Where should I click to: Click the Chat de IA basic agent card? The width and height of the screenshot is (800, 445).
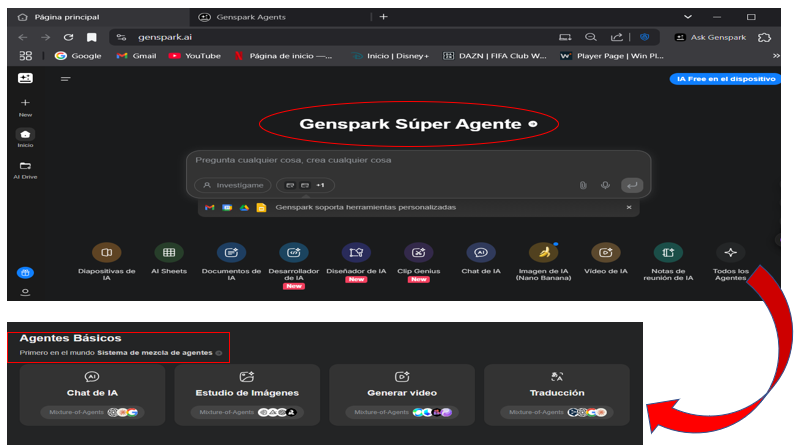point(92,395)
